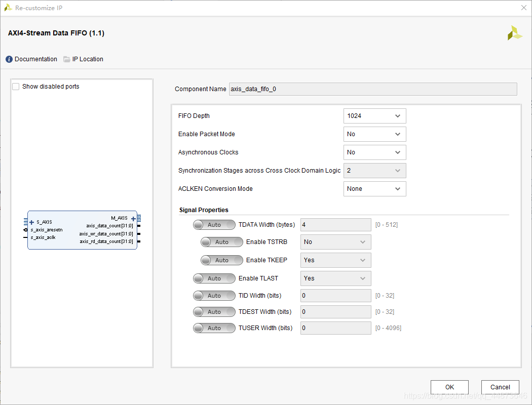532x405 pixels.
Task: Open the Documentation link
Action: click(x=35, y=59)
